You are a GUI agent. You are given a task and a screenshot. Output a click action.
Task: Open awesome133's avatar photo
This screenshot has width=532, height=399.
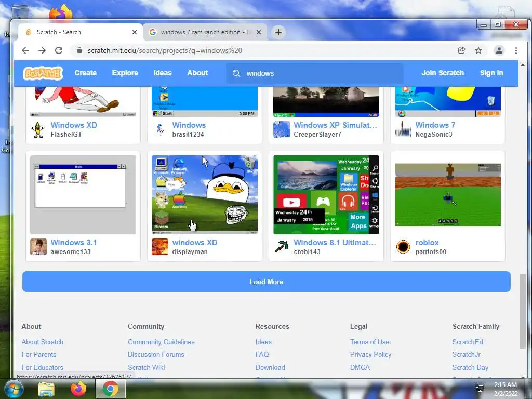tap(38, 247)
